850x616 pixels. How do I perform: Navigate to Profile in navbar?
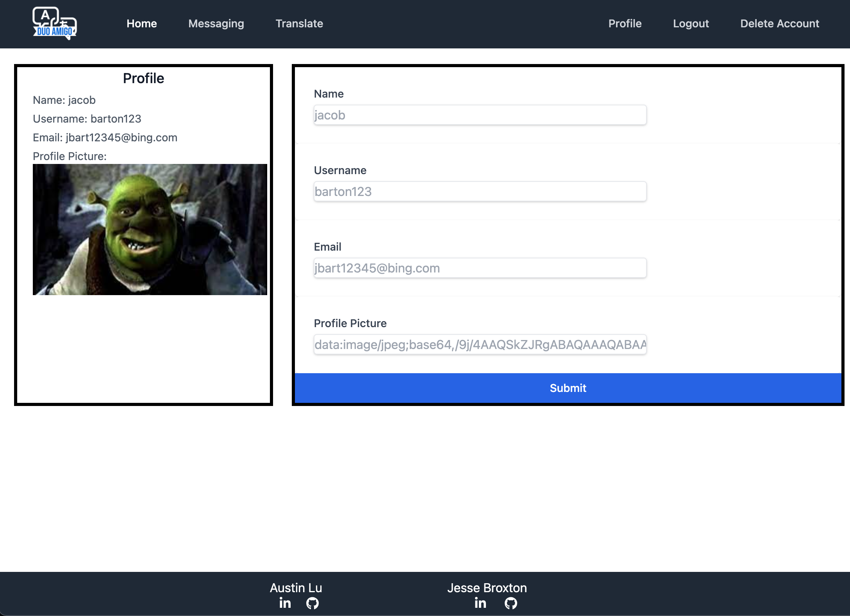625,23
